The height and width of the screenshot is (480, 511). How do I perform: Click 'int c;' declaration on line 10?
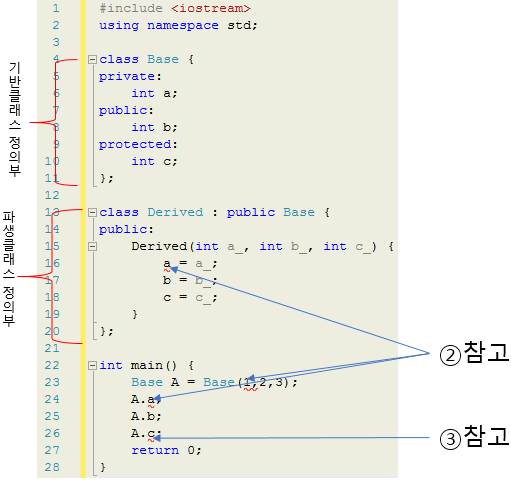pyautogui.click(x=154, y=161)
